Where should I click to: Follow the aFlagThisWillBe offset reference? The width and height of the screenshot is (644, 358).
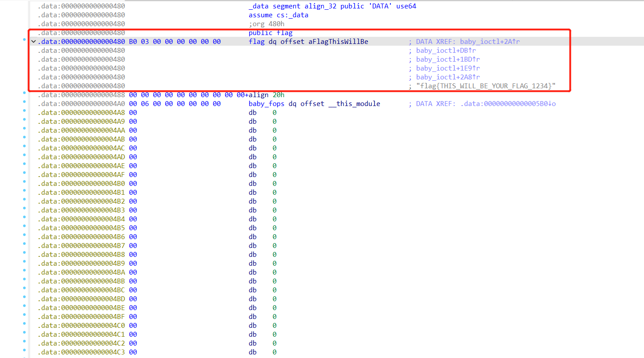(338, 42)
